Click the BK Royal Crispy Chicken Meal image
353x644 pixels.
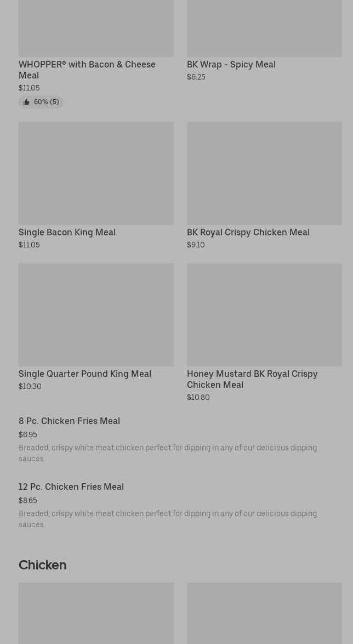pos(264,173)
